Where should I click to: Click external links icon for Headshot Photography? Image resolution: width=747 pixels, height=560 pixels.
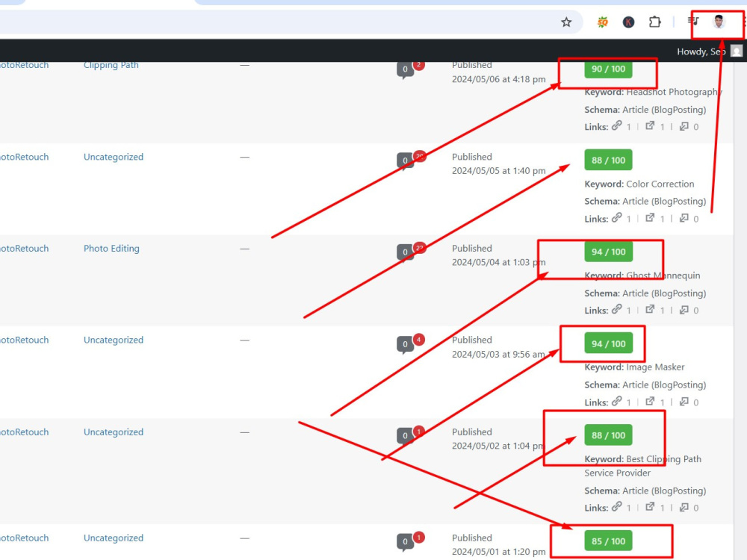(x=650, y=125)
